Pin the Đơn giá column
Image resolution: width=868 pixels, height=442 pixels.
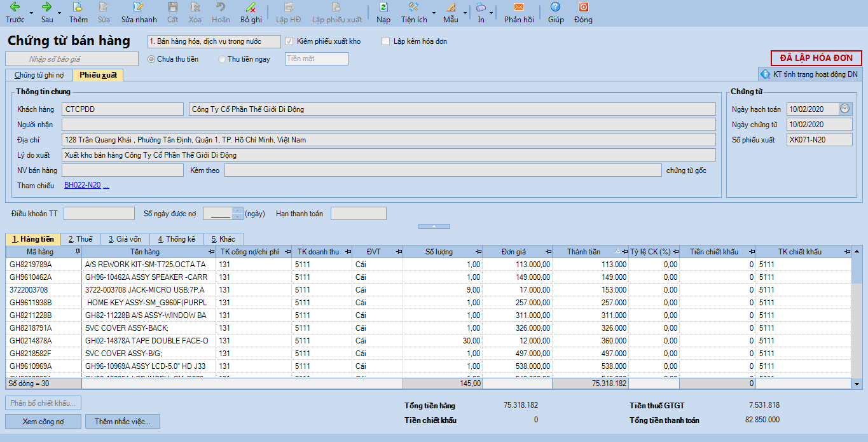(x=548, y=252)
